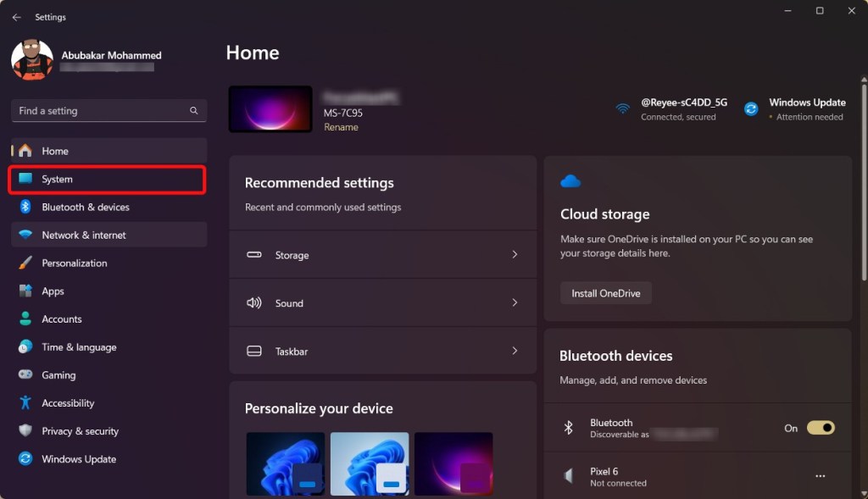Viewport: 868px width, 499px height.
Task: Expand the Storage setting chevron
Action: pos(515,254)
